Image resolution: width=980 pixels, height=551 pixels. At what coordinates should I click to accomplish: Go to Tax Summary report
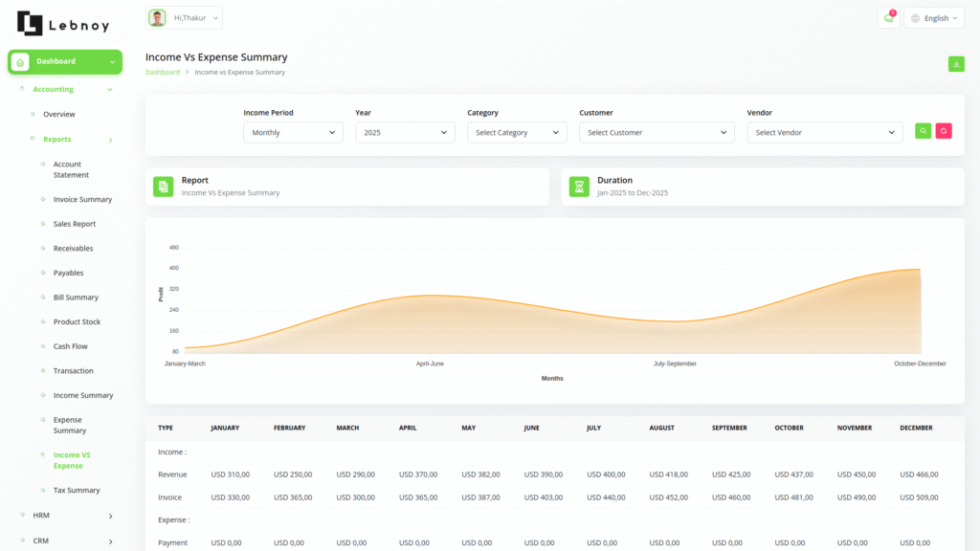tap(76, 491)
